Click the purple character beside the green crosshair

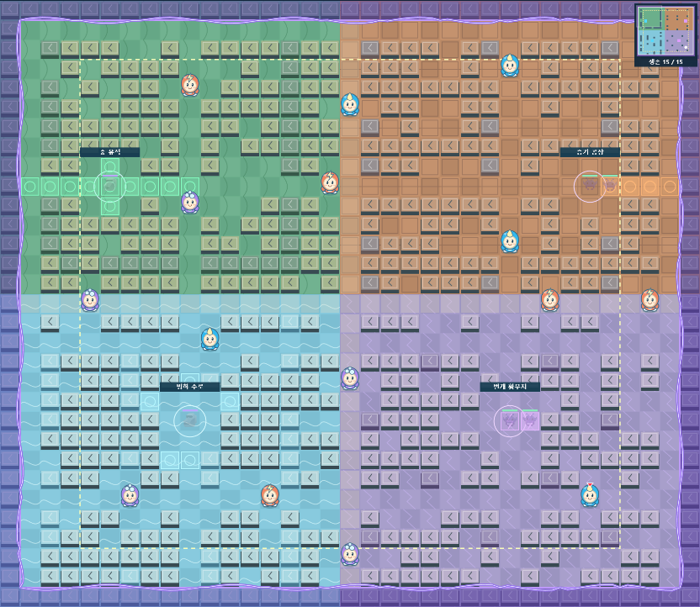coord(190,202)
